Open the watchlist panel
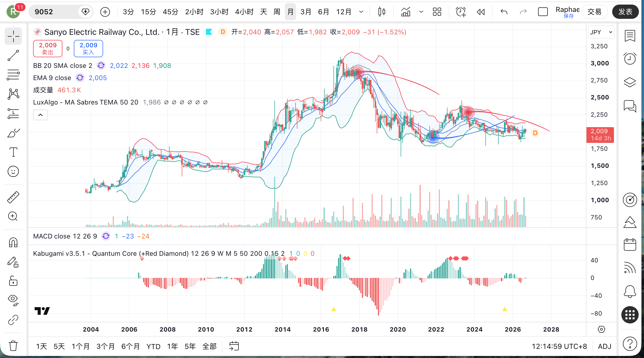The height and width of the screenshot is (358, 644). tap(630, 36)
